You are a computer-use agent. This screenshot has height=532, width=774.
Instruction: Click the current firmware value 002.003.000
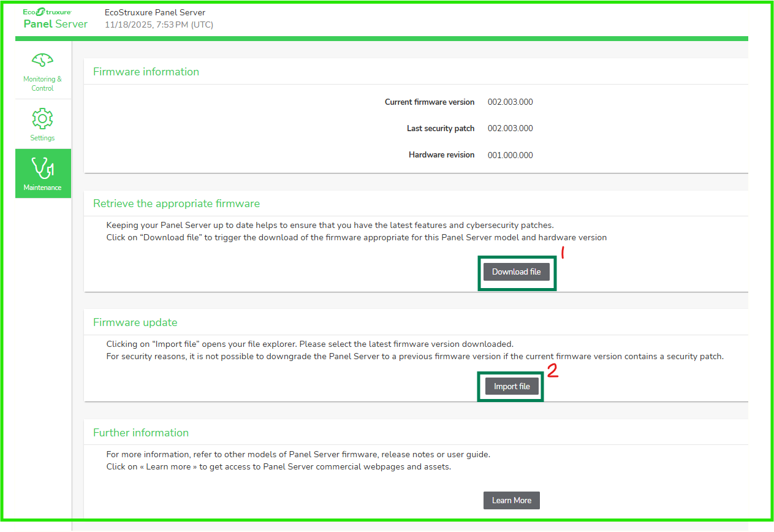pyautogui.click(x=510, y=102)
